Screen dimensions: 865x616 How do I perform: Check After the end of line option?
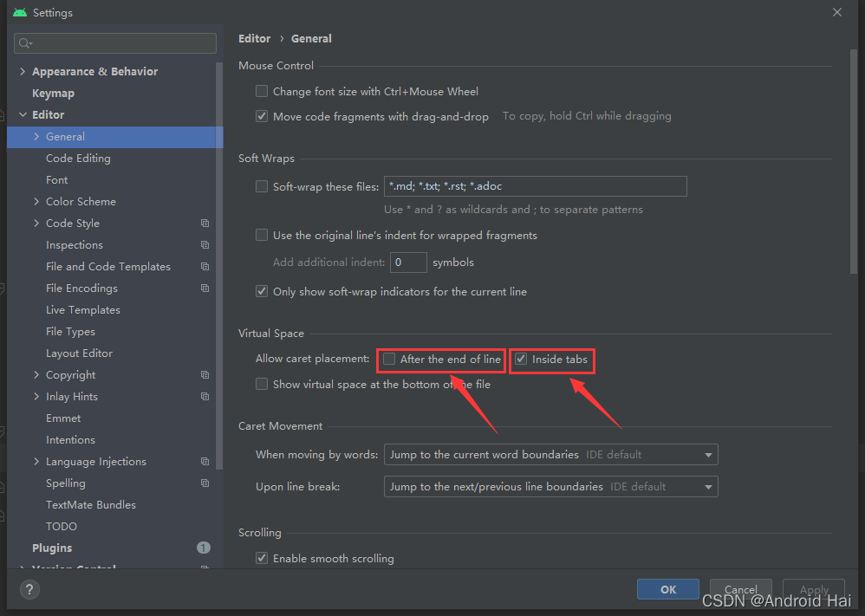point(389,359)
